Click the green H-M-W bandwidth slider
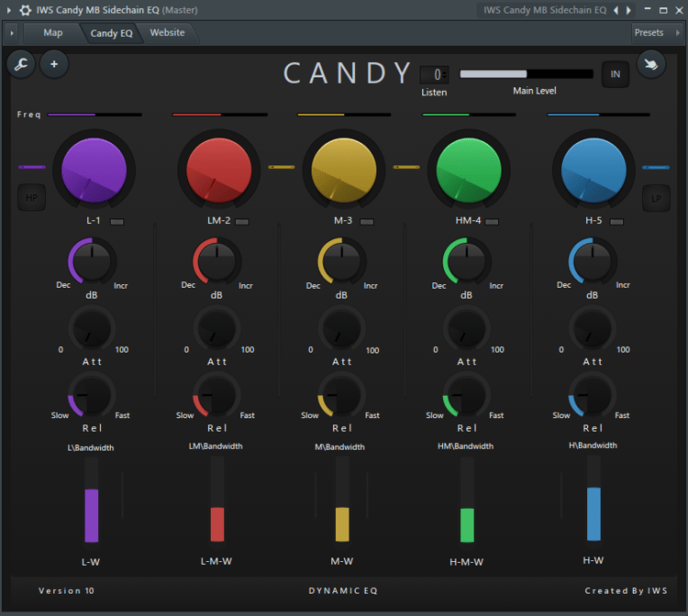 point(467,501)
